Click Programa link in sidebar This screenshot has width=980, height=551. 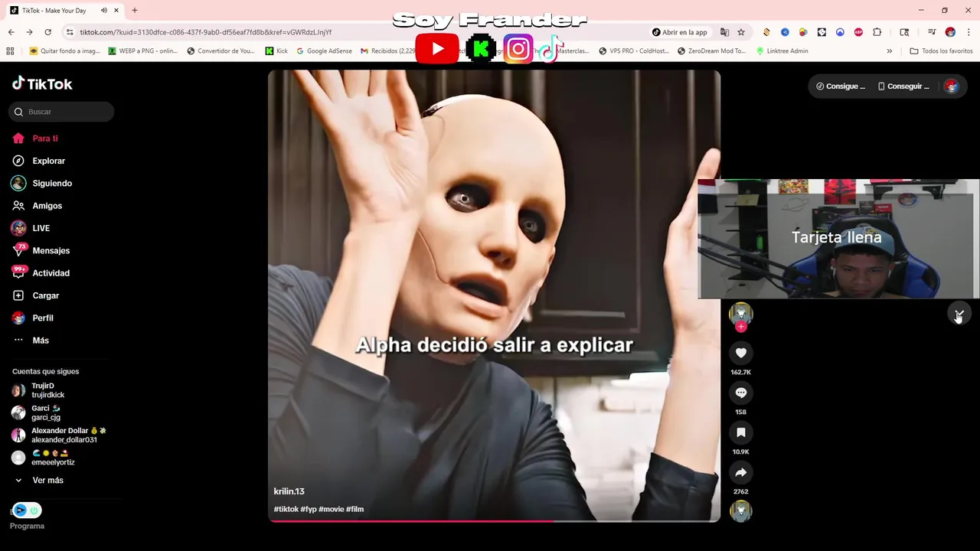[27, 526]
